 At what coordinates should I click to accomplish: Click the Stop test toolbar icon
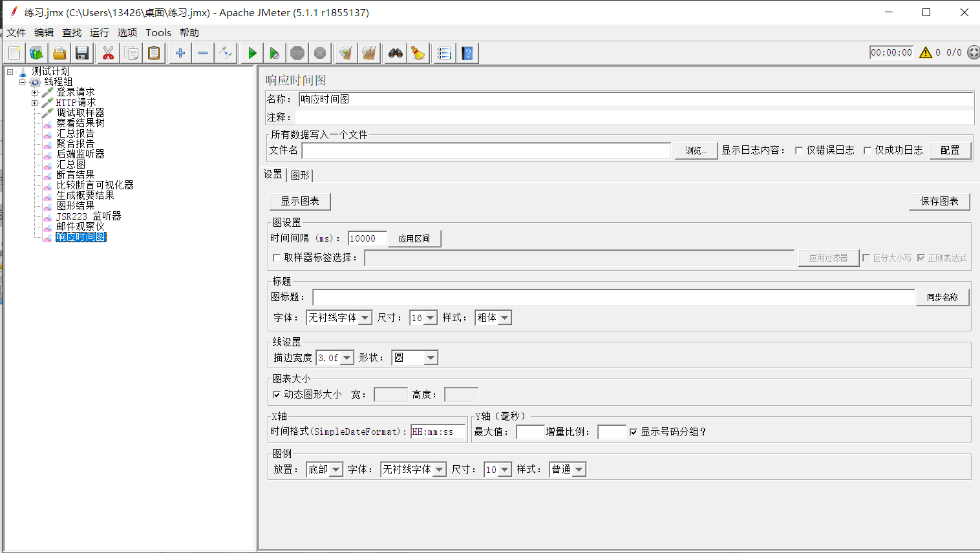pyautogui.click(x=297, y=53)
